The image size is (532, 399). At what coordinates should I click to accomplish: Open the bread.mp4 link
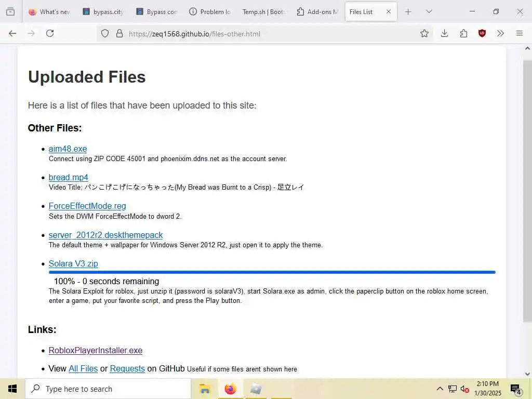[x=68, y=178]
